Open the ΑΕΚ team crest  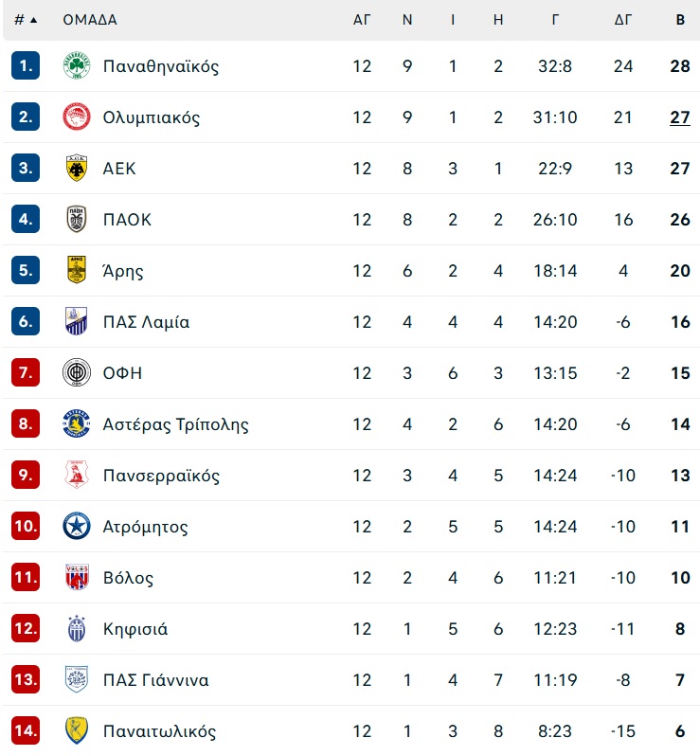[77, 168]
